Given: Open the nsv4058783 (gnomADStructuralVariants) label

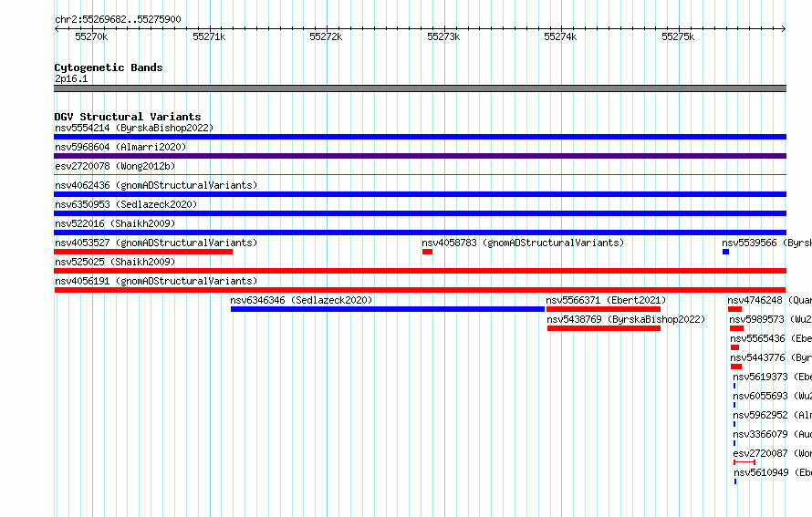Looking at the screenshot, I should point(523,243).
